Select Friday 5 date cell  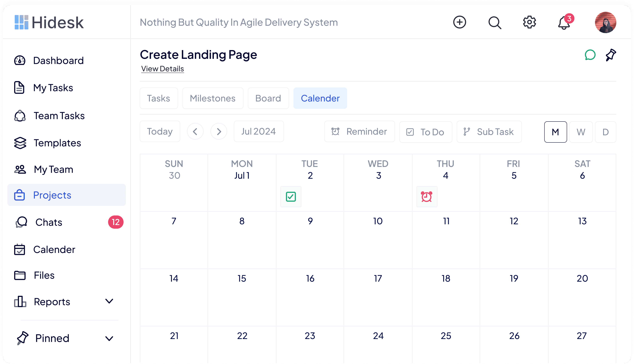click(x=514, y=183)
